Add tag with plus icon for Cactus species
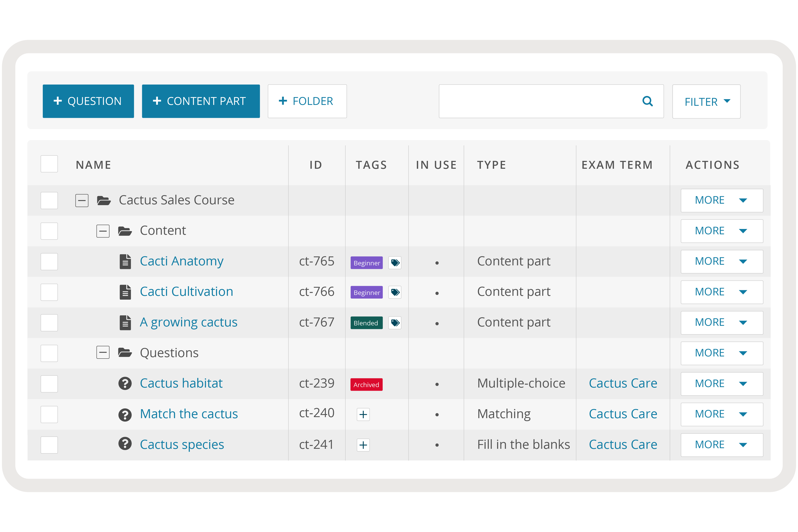This screenshot has width=798, height=532. click(363, 445)
